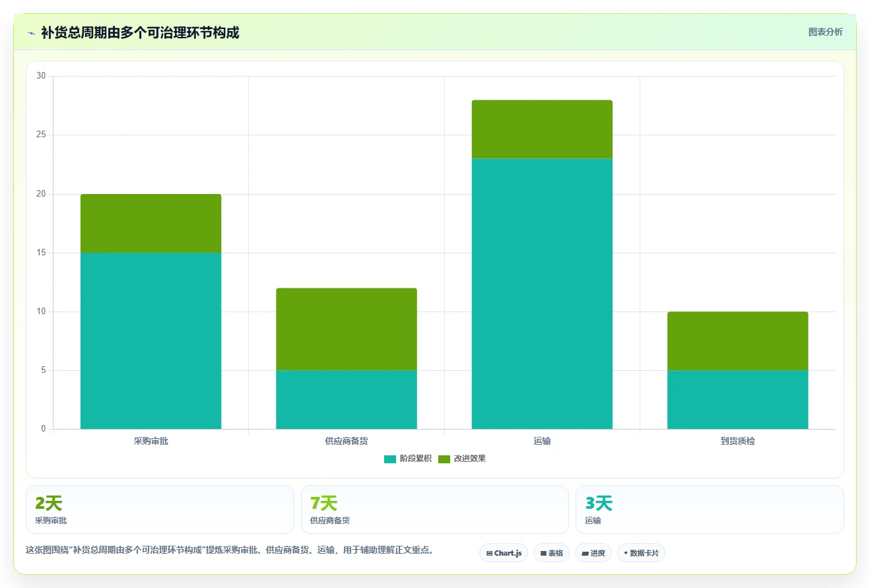Click the teal 阶段累积 legend color box

pos(390,459)
